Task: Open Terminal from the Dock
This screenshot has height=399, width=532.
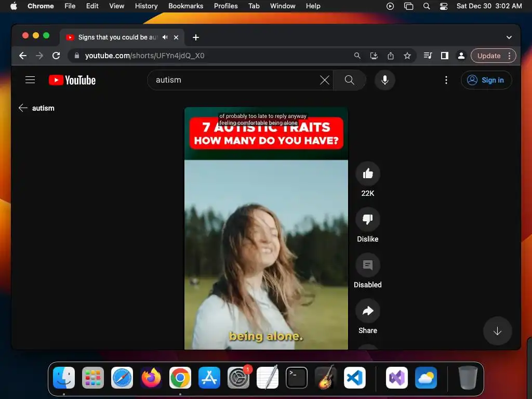Action: (297, 378)
